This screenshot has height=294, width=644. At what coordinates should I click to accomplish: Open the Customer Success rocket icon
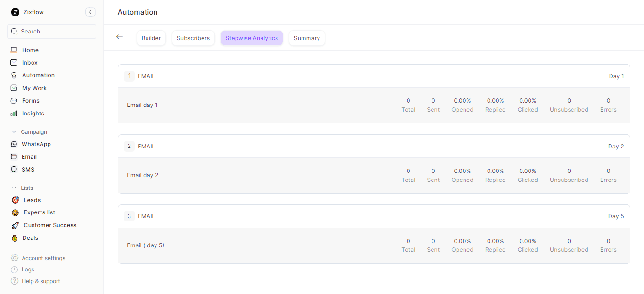point(15,225)
